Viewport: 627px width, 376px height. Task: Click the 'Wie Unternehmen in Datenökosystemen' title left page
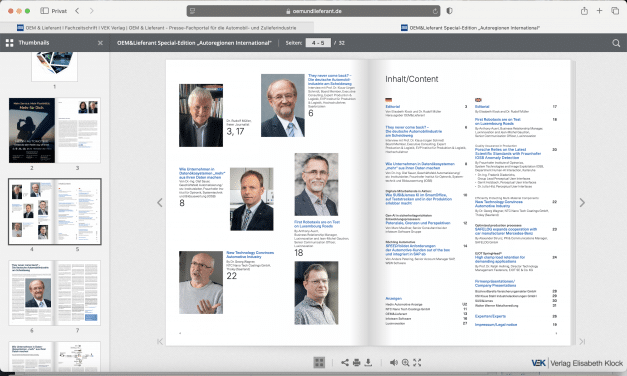point(202,173)
